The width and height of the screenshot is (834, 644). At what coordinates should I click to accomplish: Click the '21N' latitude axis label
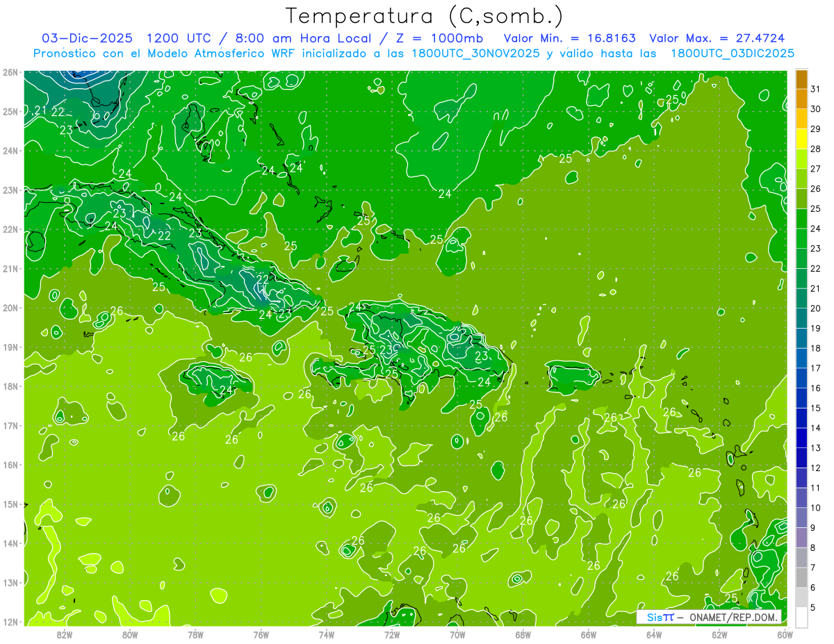click(10, 268)
